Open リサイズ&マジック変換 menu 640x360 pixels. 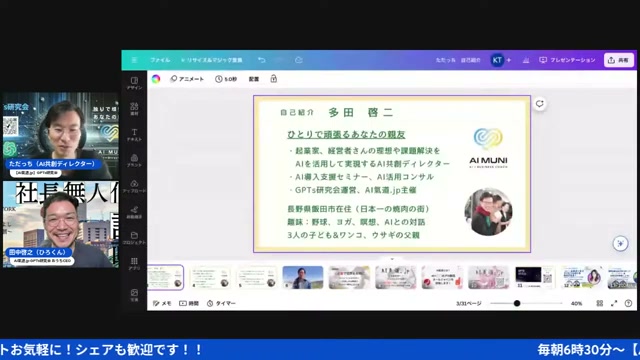pyautogui.click(x=211, y=60)
